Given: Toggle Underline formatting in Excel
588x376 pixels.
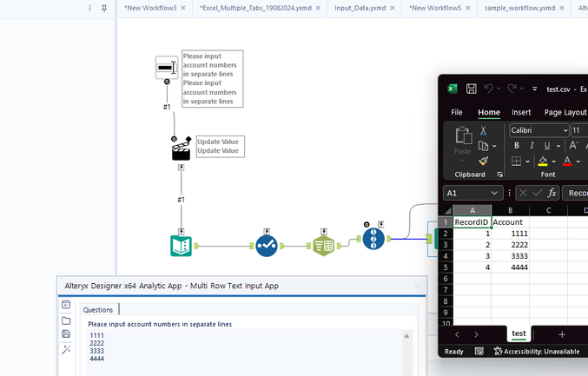Looking at the screenshot, I should coord(547,146).
